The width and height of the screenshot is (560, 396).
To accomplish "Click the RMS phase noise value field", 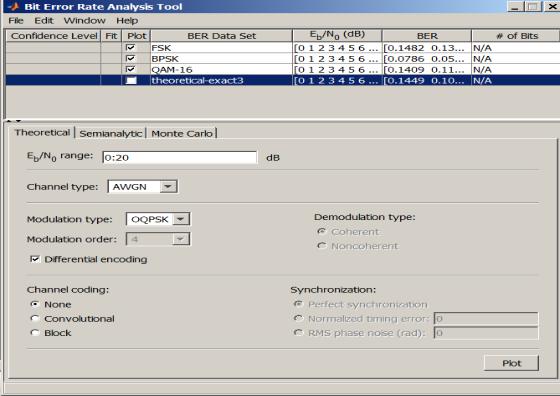I will tap(486, 333).
